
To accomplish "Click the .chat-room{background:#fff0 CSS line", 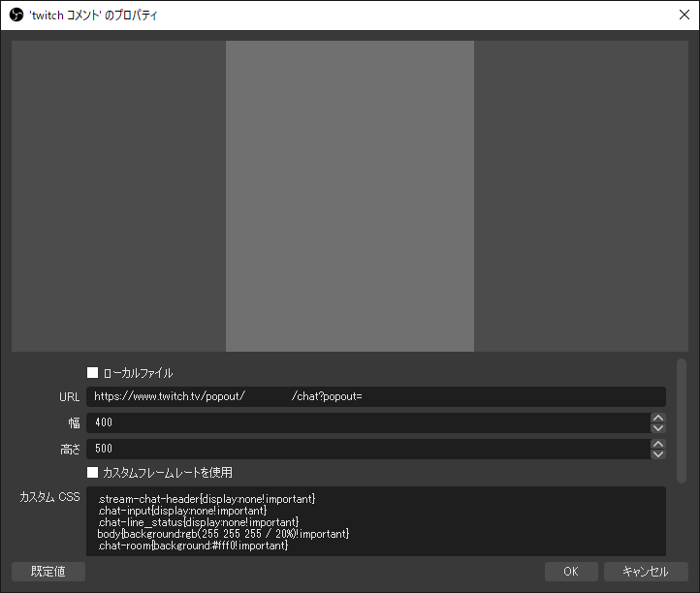I will [192, 546].
